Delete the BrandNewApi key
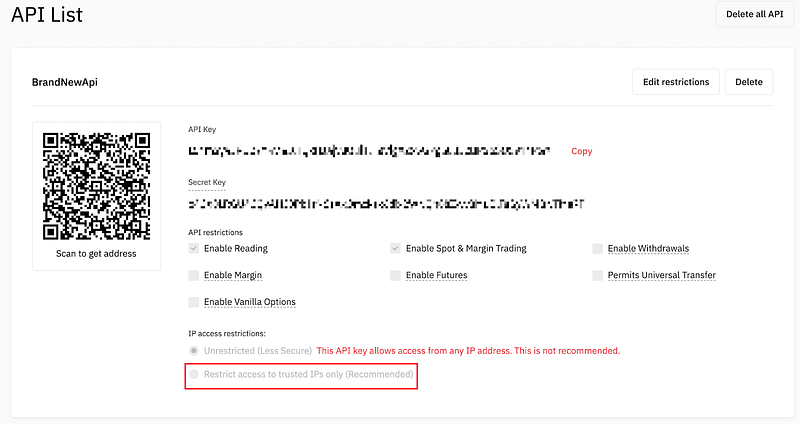This screenshot has width=800, height=424. tap(749, 82)
